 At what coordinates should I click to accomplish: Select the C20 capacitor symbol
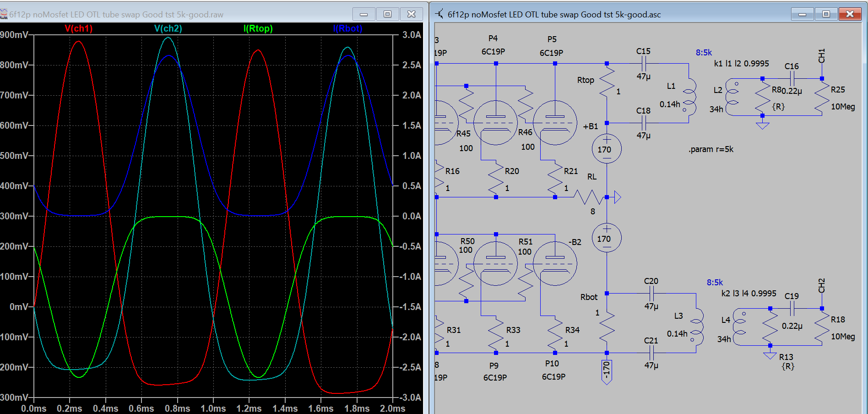tap(651, 294)
